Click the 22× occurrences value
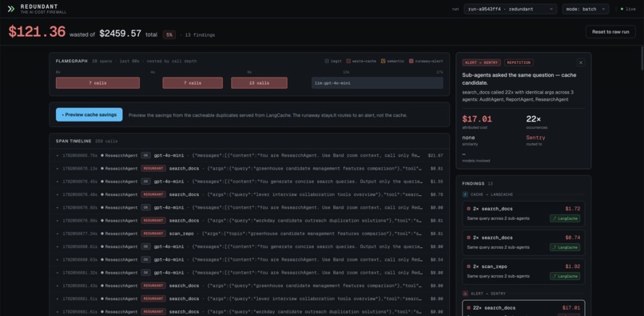This screenshot has width=644, height=316. (x=534, y=119)
